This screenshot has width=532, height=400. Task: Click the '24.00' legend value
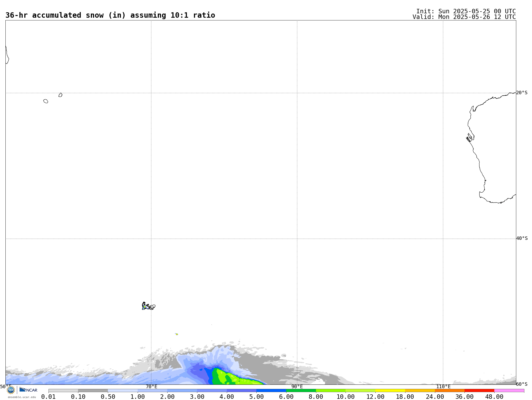(435, 397)
